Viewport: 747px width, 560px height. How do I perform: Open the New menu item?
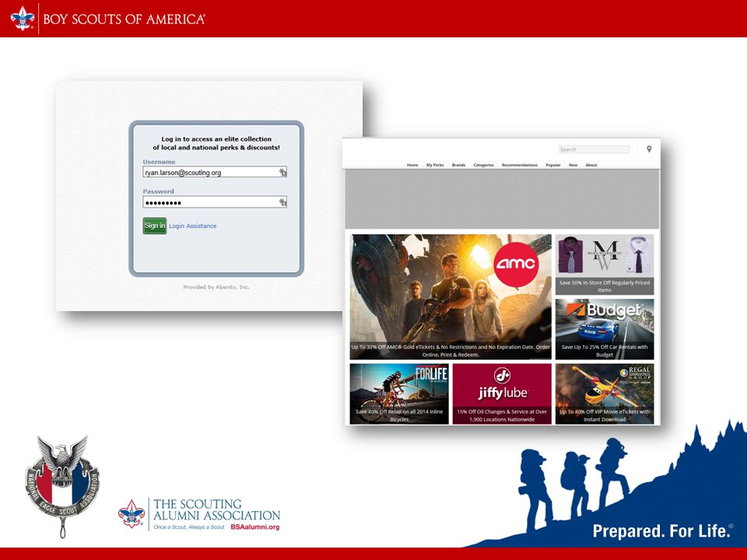click(x=573, y=165)
